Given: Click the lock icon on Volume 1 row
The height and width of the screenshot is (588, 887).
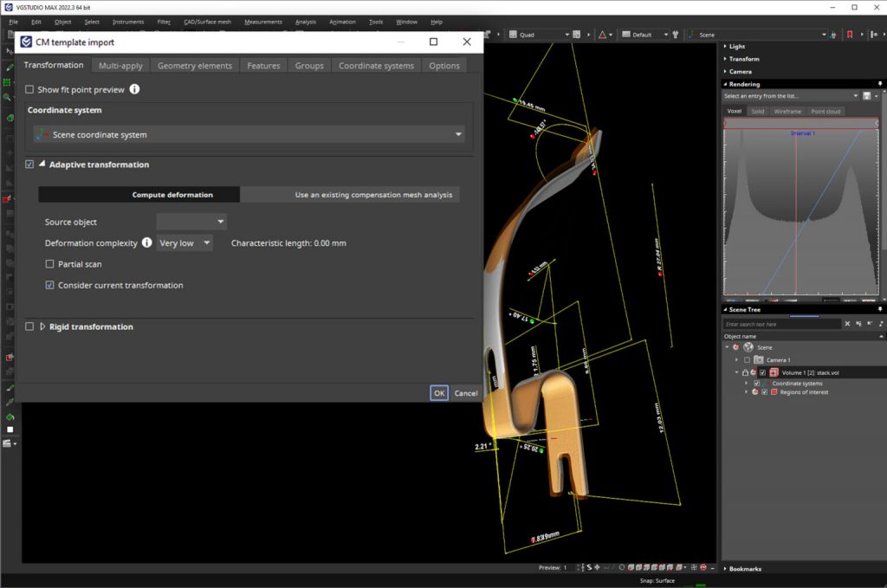Looking at the screenshot, I should 745,372.
